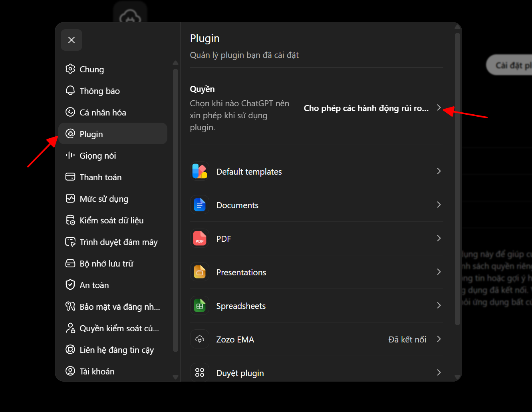Select Trình duyệt đám mây label
The image size is (532, 412).
tap(119, 242)
